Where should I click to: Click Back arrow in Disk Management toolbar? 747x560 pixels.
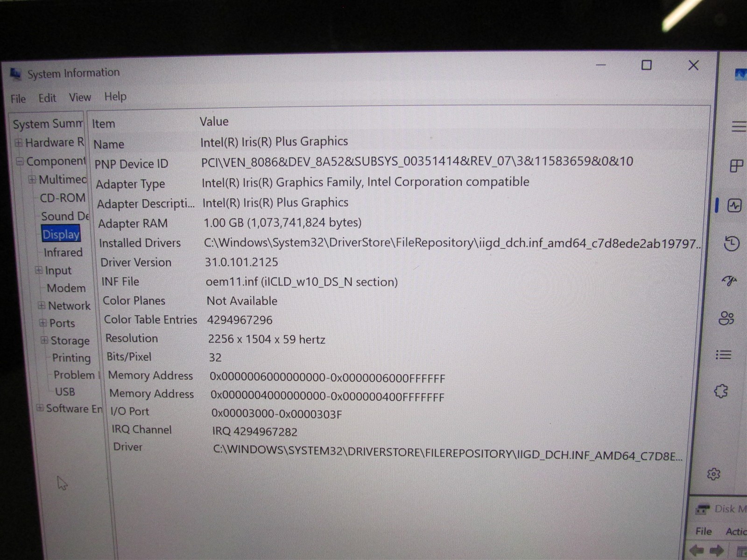tap(697, 550)
